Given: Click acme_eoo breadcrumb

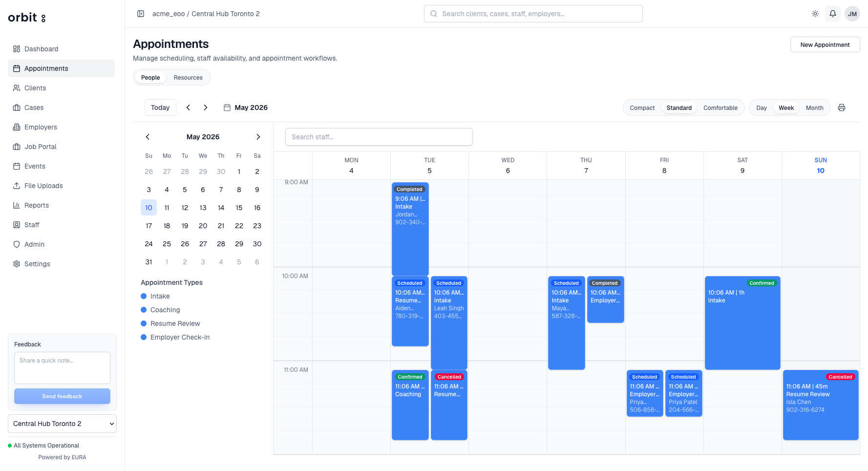Looking at the screenshot, I should coord(169,14).
